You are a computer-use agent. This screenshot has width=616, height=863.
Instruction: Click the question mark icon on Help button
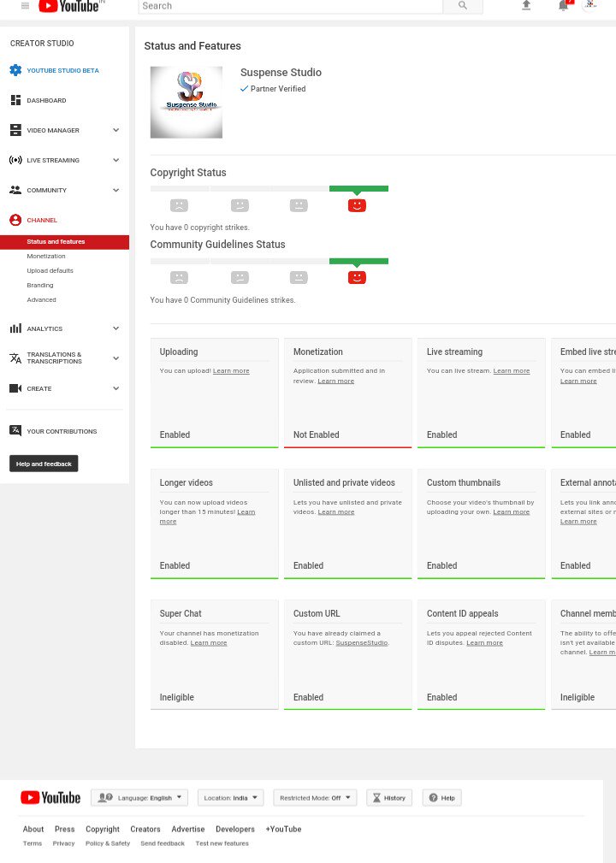click(433, 797)
